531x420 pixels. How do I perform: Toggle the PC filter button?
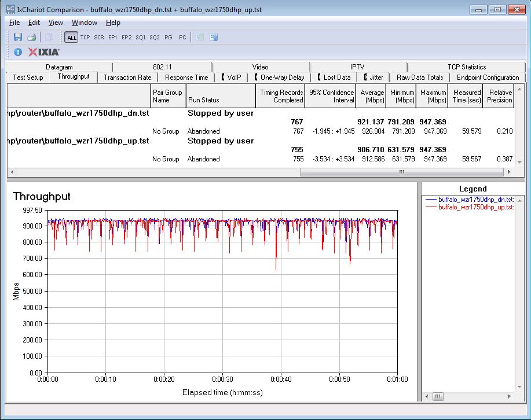pos(182,37)
